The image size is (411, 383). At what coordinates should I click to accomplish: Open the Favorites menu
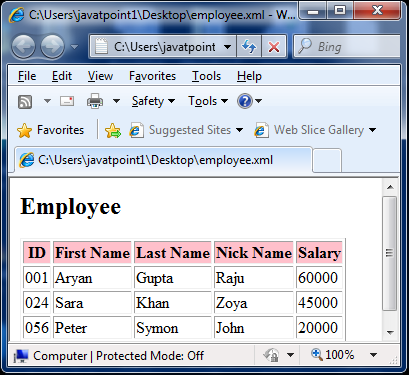[152, 76]
